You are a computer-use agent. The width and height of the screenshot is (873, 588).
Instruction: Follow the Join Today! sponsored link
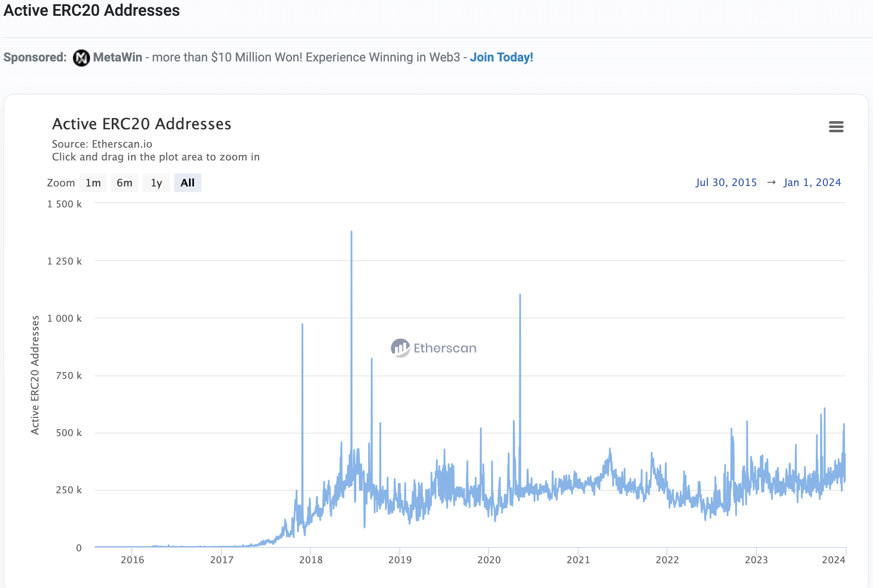tap(501, 58)
